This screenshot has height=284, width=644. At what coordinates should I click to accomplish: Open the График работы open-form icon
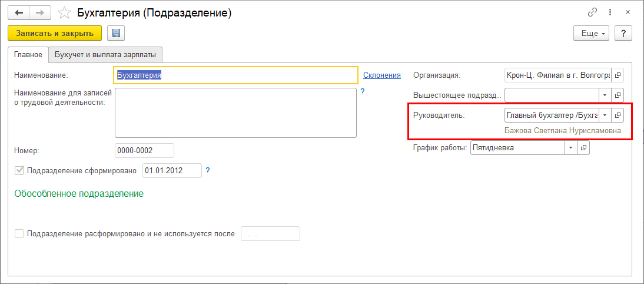pos(583,148)
